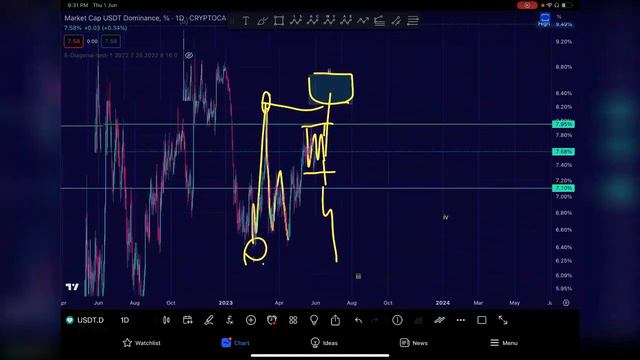Select the parallel channel tool

pos(396,21)
